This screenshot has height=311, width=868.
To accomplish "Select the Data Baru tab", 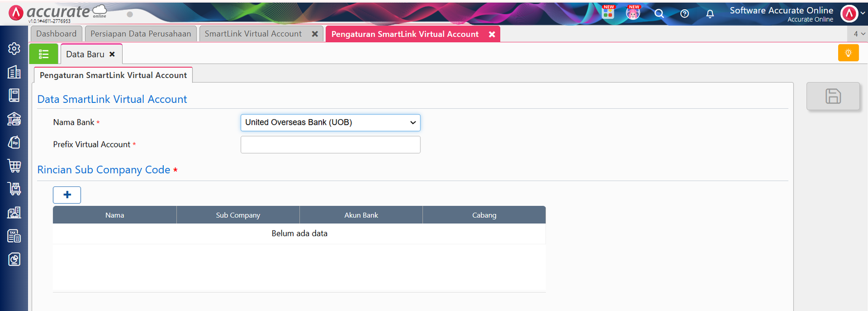I will [85, 54].
